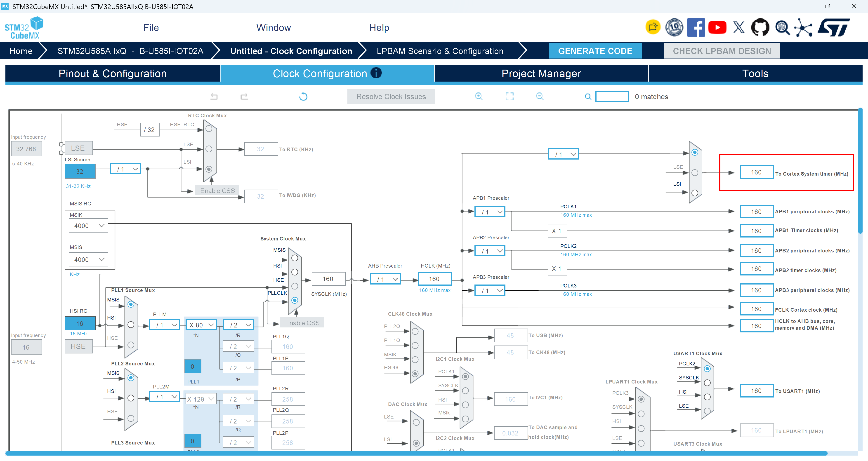Click the horizontal scrollbar of clock diagram
868x461 pixels.
416,453
